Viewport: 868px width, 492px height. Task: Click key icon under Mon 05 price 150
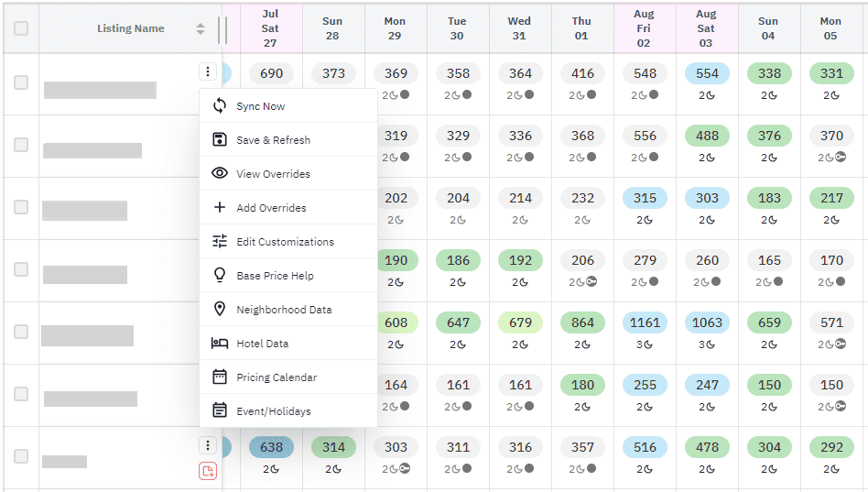pyautogui.click(x=841, y=406)
